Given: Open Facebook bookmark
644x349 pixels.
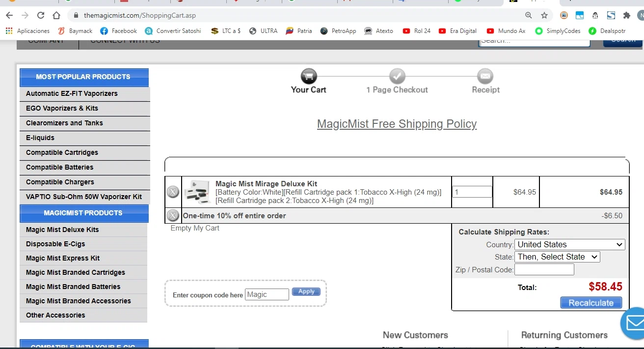Looking at the screenshot, I should [x=118, y=30].
